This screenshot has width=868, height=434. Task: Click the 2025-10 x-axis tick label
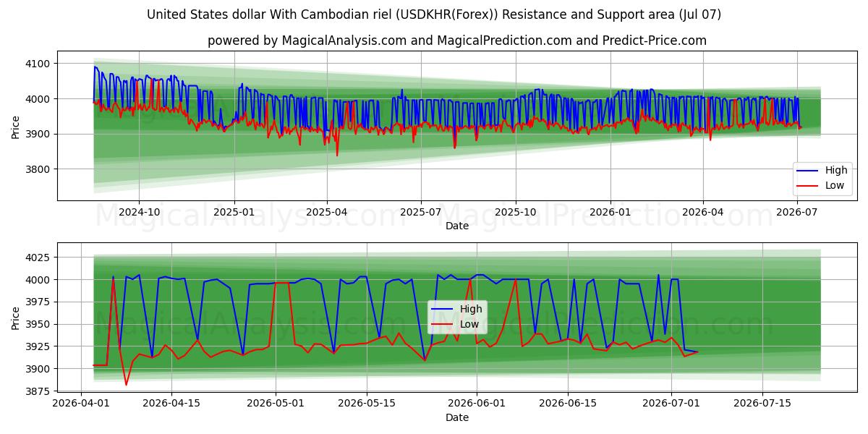click(x=516, y=213)
